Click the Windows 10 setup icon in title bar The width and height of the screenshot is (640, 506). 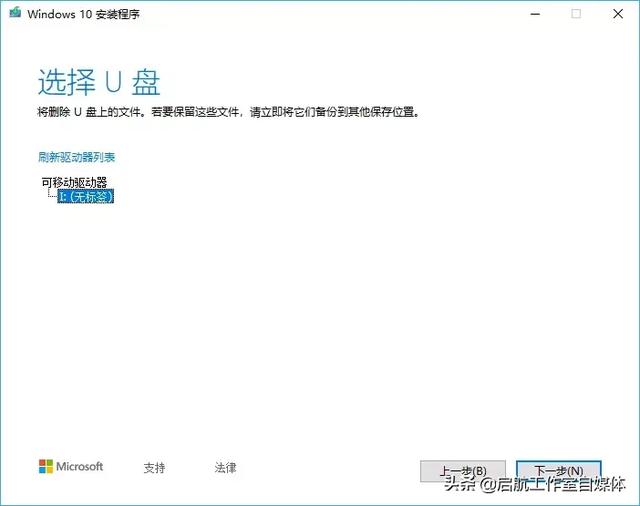pyautogui.click(x=15, y=13)
